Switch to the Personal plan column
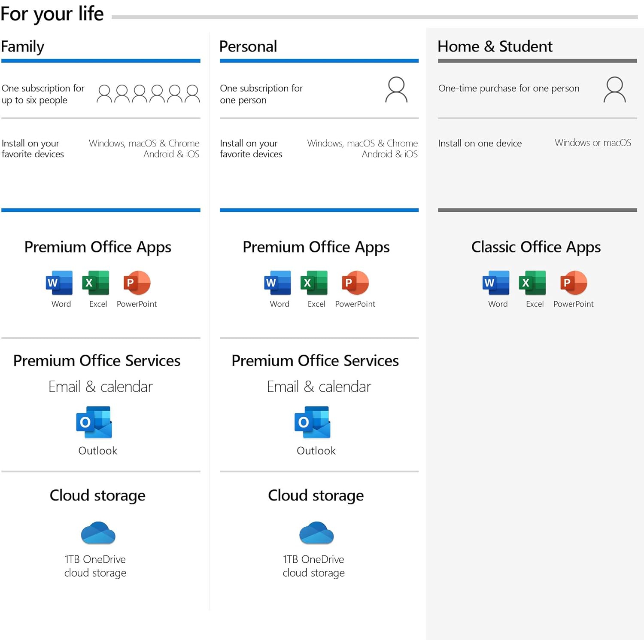This screenshot has width=644, height=644. [x=248, y=46]
